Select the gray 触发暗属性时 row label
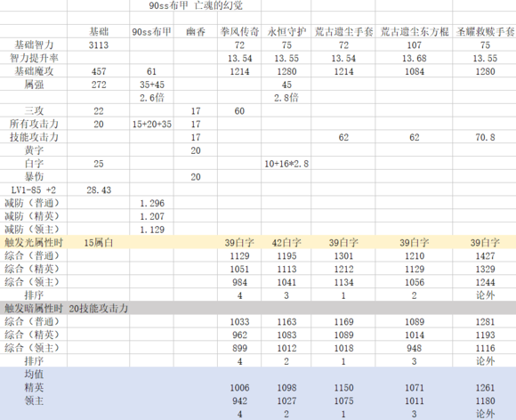Viewport: 516px width, 420px height. [34, 309]
